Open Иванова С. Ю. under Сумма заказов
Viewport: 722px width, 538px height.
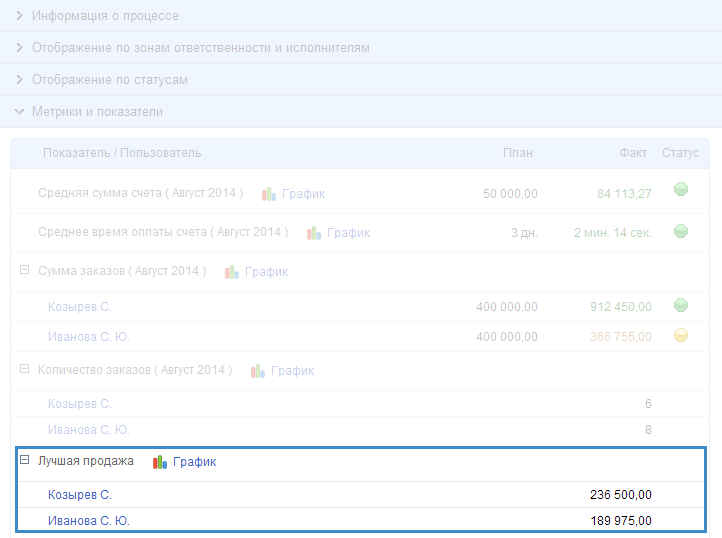tap(89, 337)
